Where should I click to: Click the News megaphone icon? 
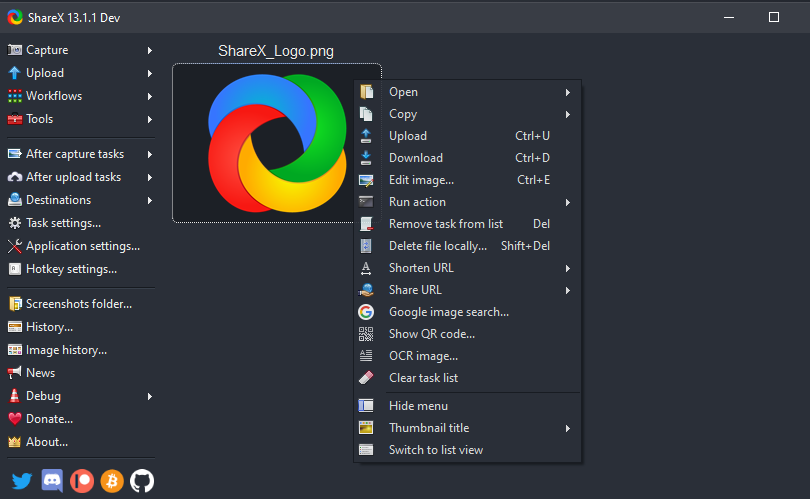pyautogui.click(x=14, y=372)
